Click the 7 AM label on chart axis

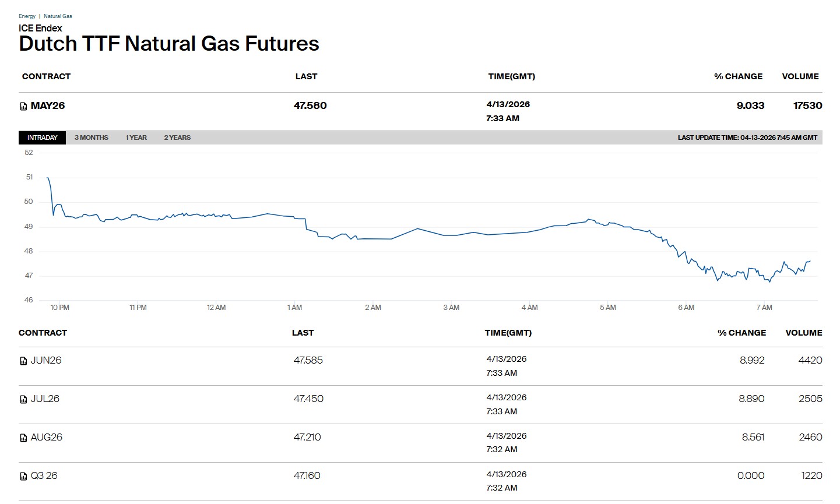click(x=764, y=308)
